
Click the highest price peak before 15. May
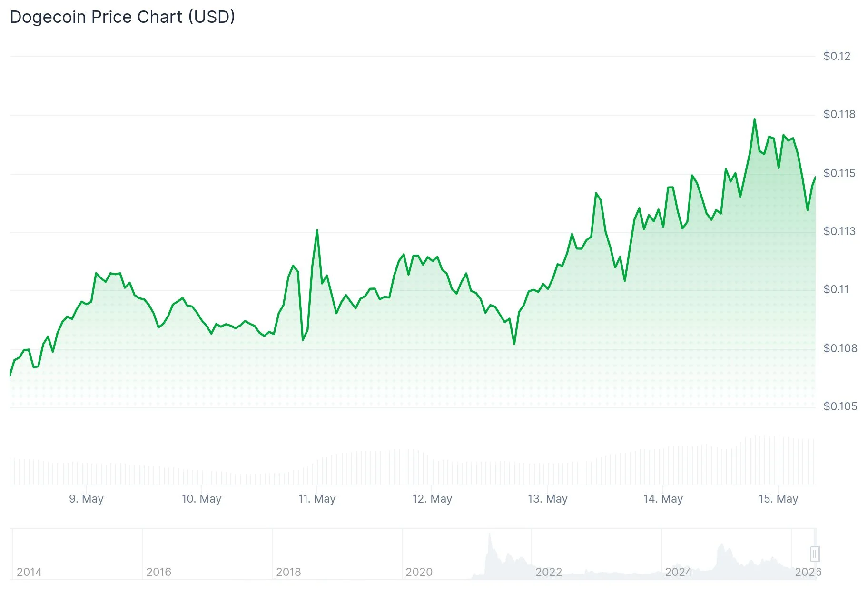(754, 119)
